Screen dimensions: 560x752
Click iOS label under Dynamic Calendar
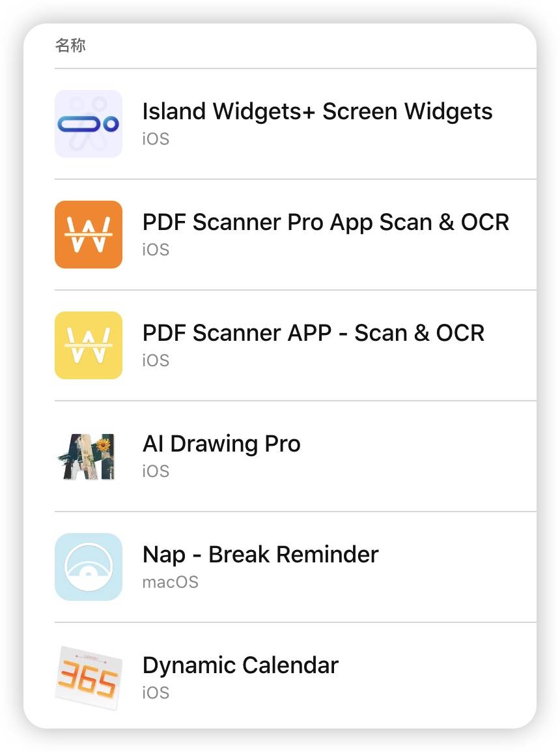tap(156, 693)
